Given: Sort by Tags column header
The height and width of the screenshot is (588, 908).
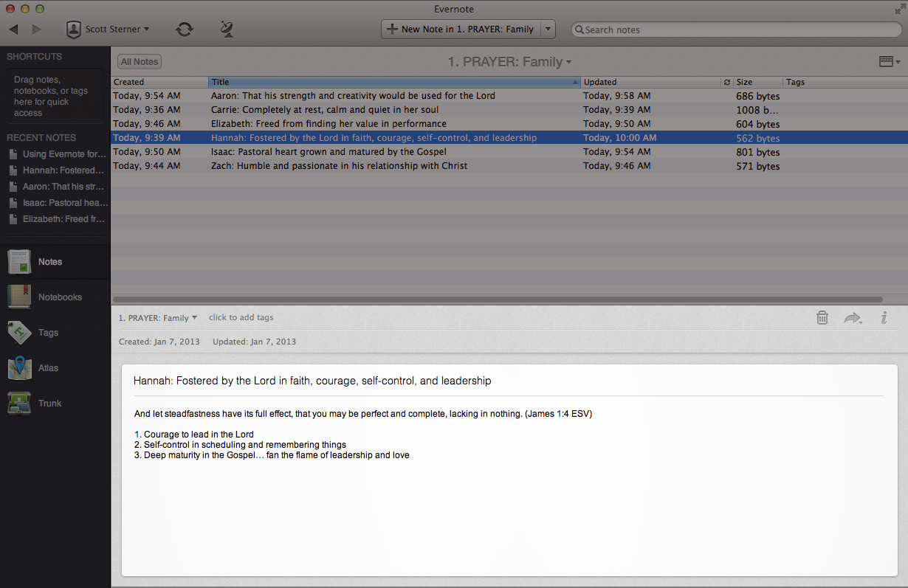Looking at the screenshot, I should coord(845,82).
